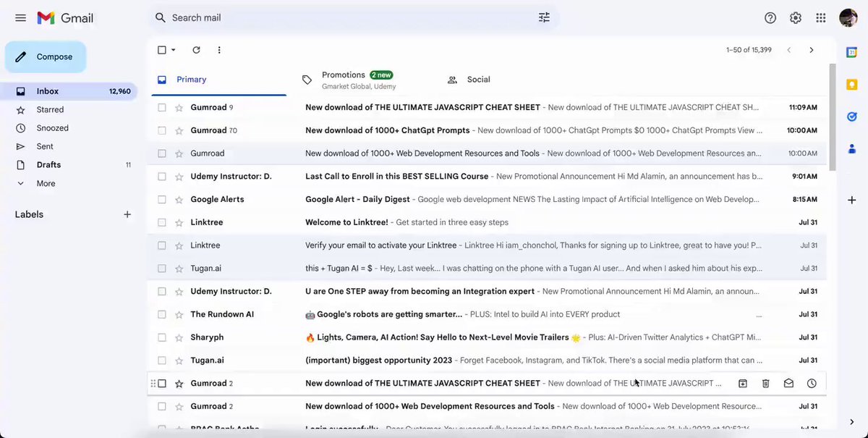Open Last Call to Enroll email

point(487,177)
